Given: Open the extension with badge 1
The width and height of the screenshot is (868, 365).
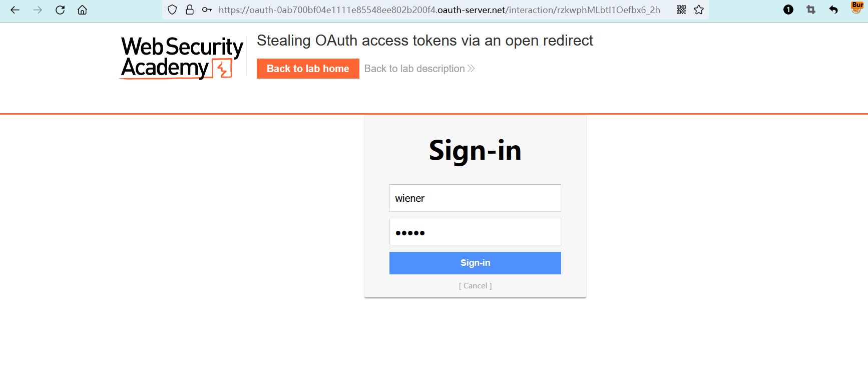Looking at the screenshot, I should 788,10.
